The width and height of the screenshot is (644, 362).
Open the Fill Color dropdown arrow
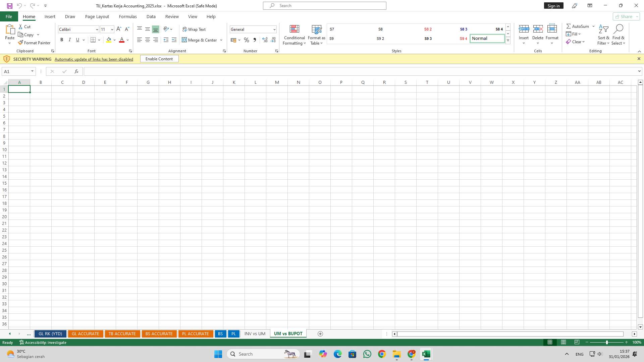114,40
